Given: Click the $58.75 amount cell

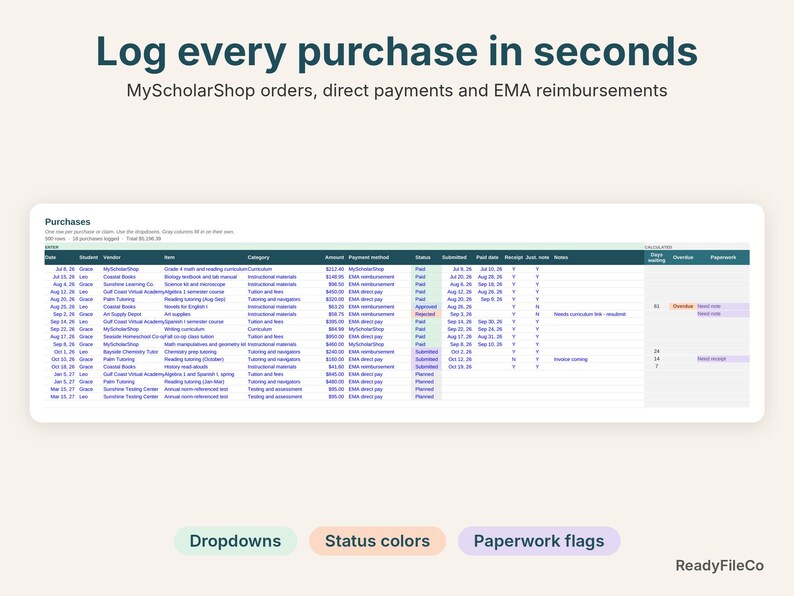Looking at the screenshot, I should tap(336, 314).
